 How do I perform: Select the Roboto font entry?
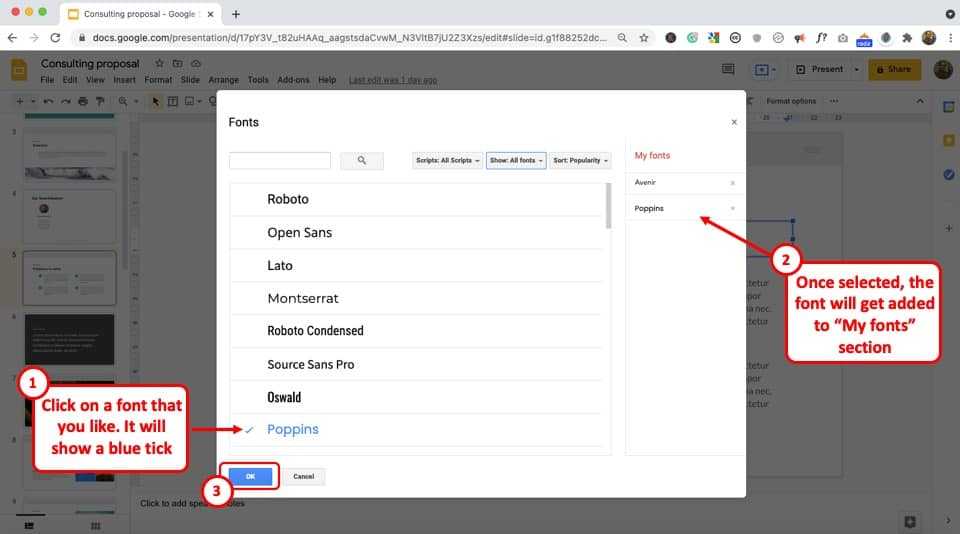288,199
